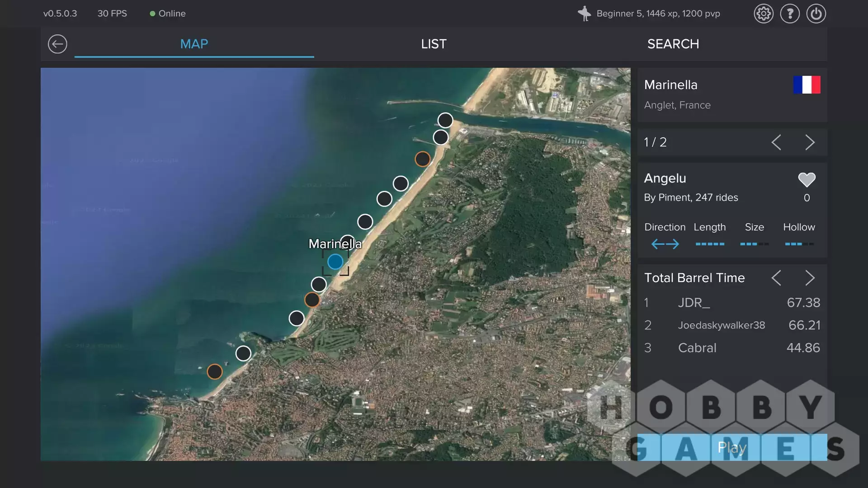Open the SEARCH tab
Image resolution: width=868 pixels, height=488 pixels.
673,44
